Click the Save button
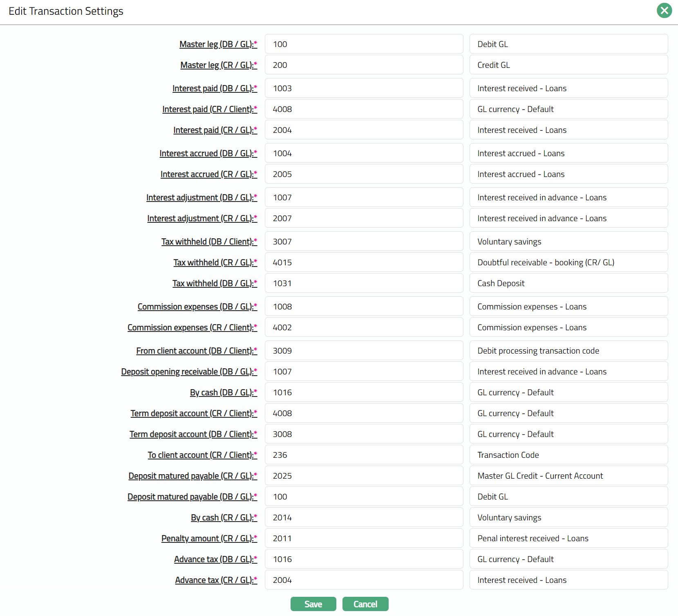The height and width of the screenshot is (616, 678). point(313,604)
